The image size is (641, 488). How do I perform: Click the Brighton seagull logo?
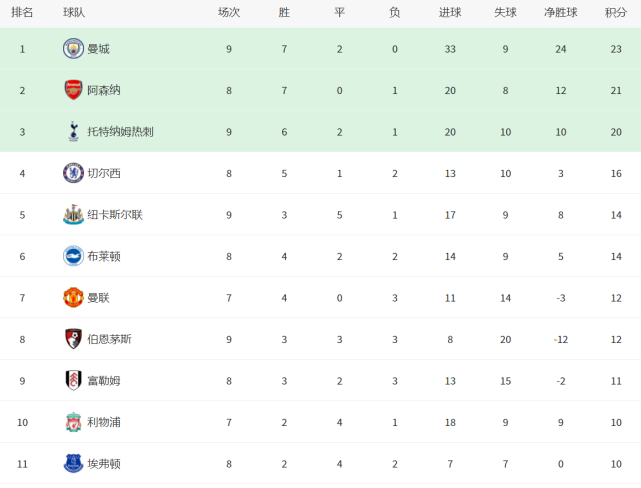pos(73,256)
